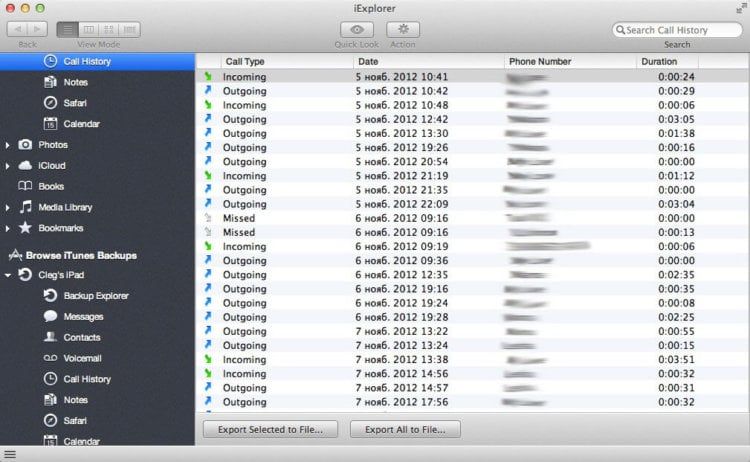Select Outgoing call at 5 нояб. 20:54
Screen dimensions: 750x462
coord(473,161)
